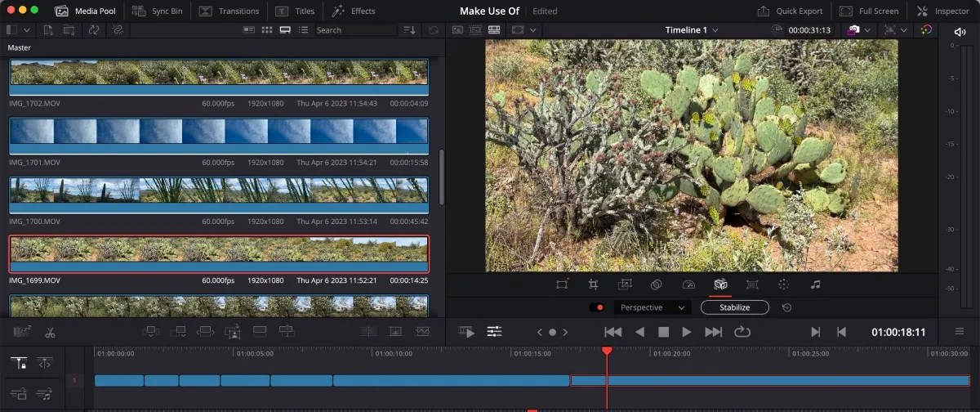Open the Timeline 1 name dropdown
The image size is (980, 412).
[692, 30]
